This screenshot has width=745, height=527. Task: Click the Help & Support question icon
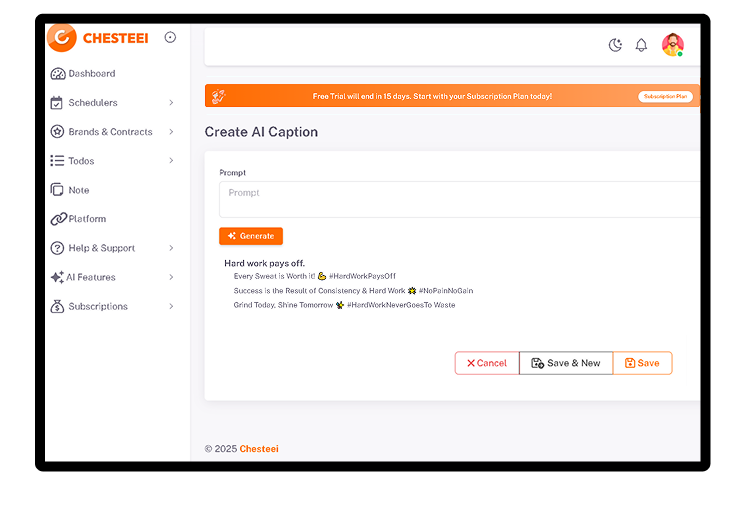pos(57,248)
